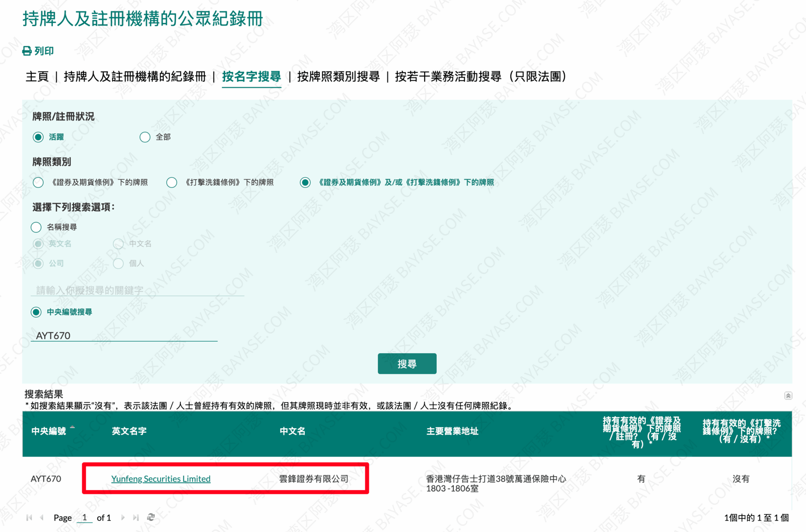806x532 pixels.
Task: Focus the keyword search input field
Action: 137,290
